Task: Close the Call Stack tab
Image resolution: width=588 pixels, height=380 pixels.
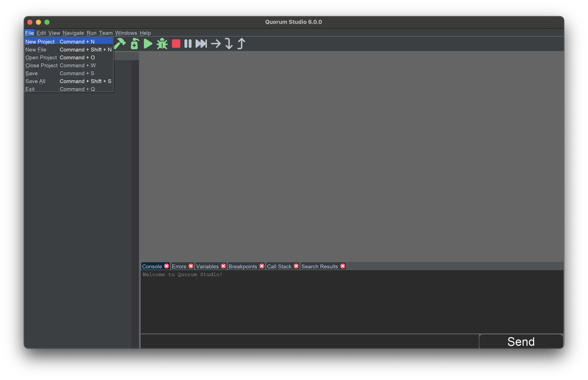Action: pos(296,266)
